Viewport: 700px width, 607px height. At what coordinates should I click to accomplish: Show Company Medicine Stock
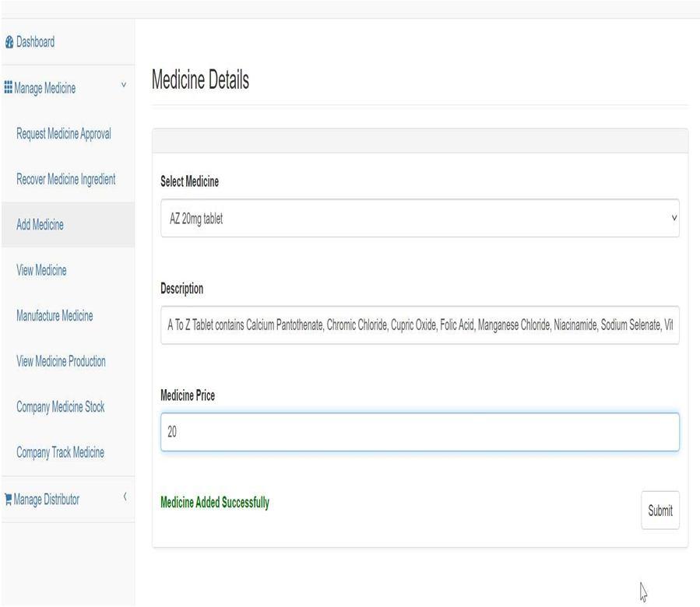[x=60, y=407]
